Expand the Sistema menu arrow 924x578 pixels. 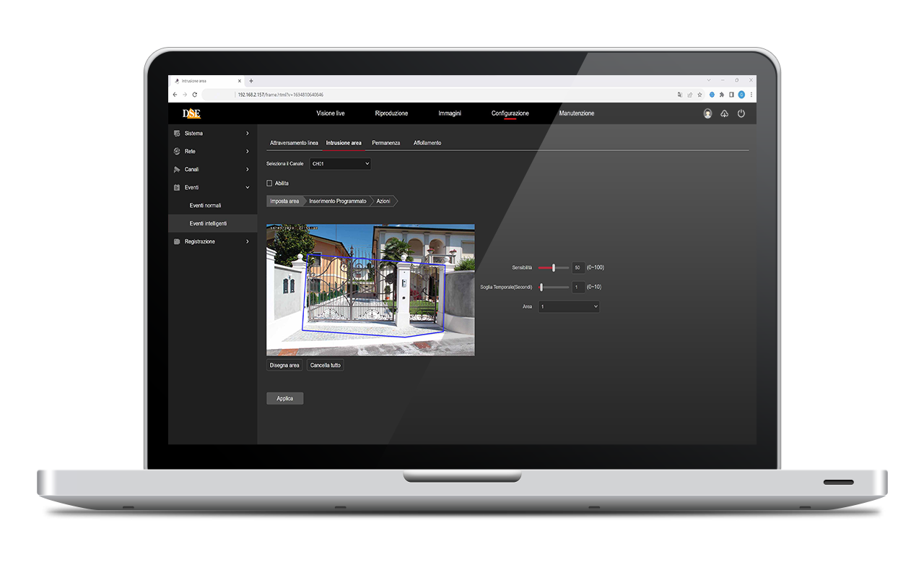246,133
